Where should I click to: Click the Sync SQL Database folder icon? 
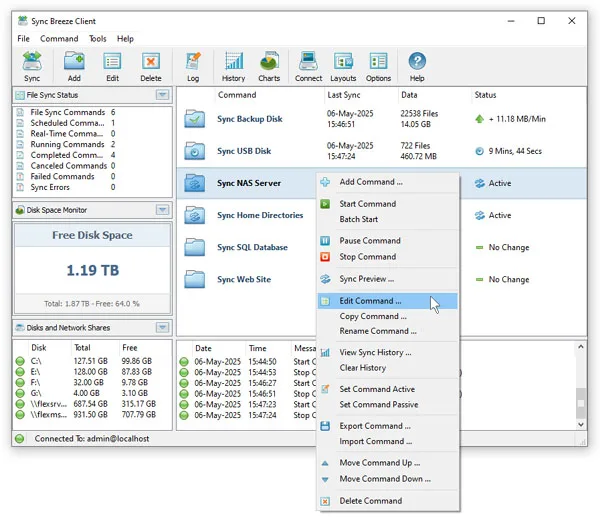[x=194, y=247]
